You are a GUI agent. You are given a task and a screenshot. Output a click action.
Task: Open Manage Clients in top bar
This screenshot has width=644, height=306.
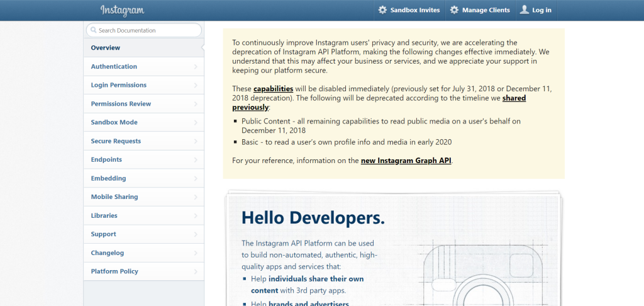coord(480,10)
